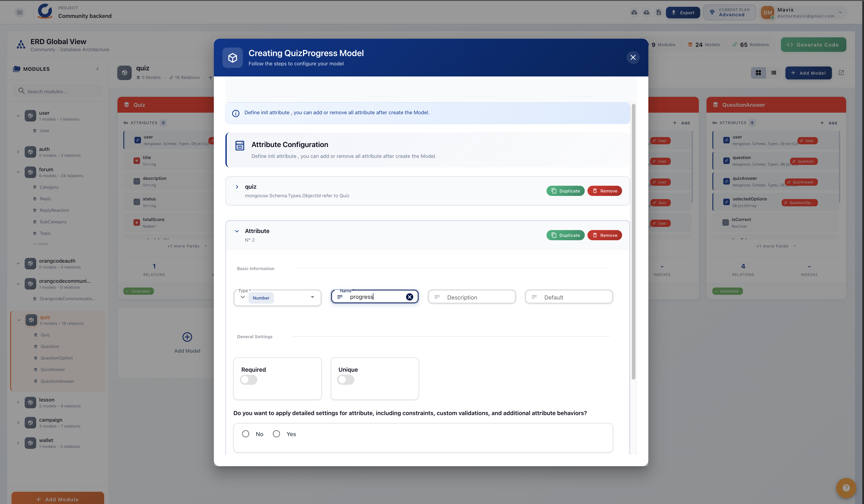The width and height of the screenshot is (864, 504).
Task: Click the Export download icon
Action: tap(674, 12)
